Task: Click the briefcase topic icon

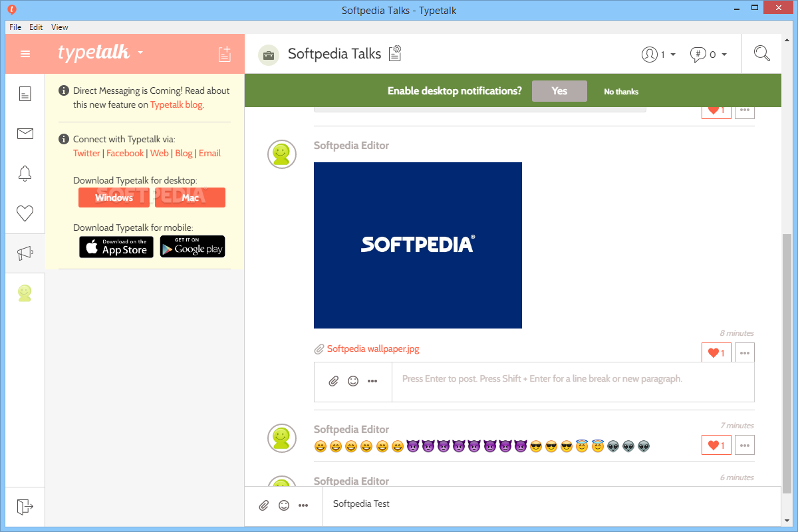Action: click(269, 55)
